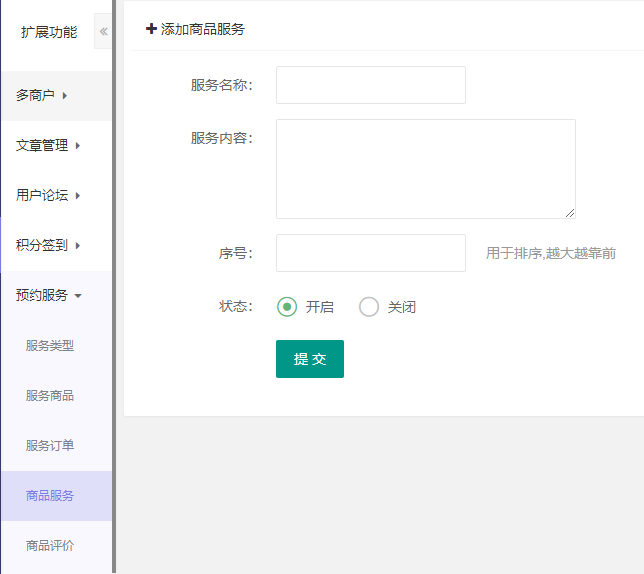The width and height of the screenshot is (644, 574).
Task: Open the 服务商品 submenu item
Action: pos(50,396)
